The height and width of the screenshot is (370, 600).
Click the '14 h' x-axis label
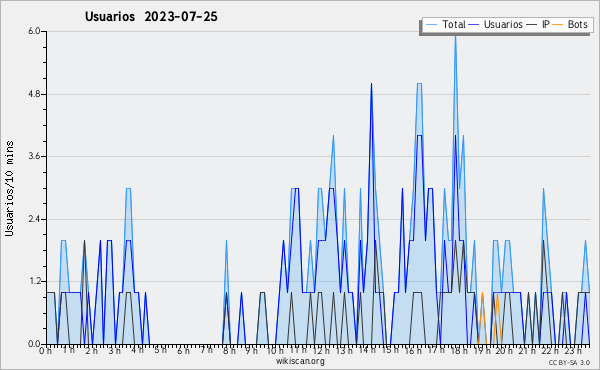point(367,350)
